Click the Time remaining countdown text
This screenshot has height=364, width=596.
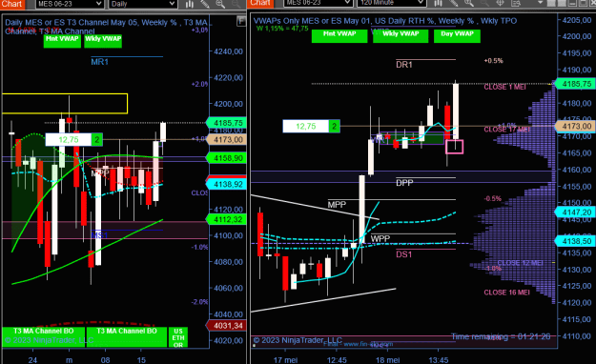tap(501, 336)
